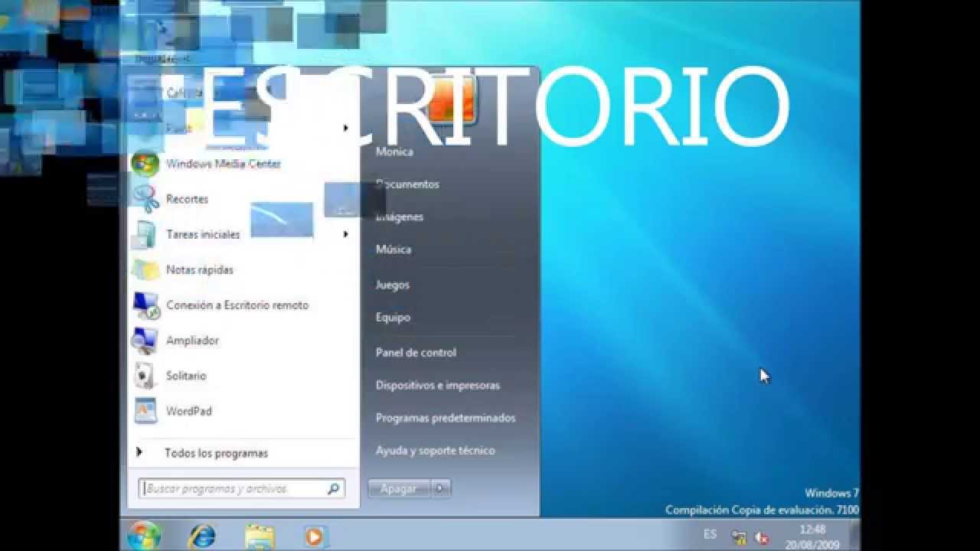Launch Windows Media Player from taskbar
The height and width of the screenshot is (551, 980).
314,536
